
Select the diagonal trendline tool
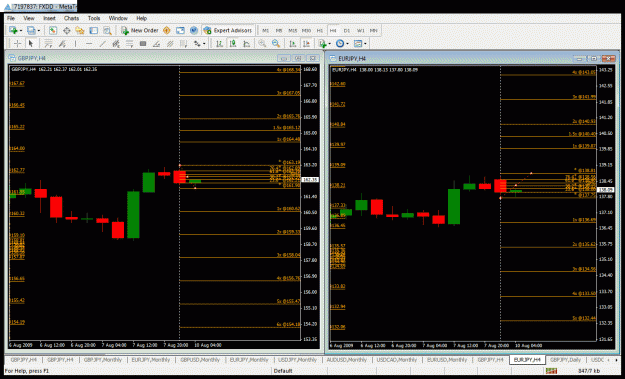(102, 43)
